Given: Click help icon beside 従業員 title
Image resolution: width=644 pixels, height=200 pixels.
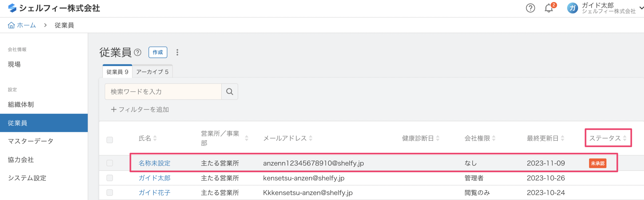Looking at the screenshot, I should click(138, 53).
